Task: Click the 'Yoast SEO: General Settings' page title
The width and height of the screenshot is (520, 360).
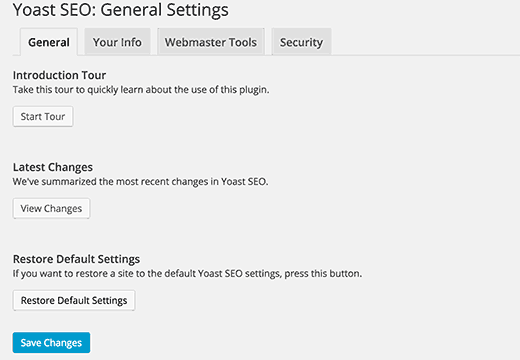Action: point(121,10)
